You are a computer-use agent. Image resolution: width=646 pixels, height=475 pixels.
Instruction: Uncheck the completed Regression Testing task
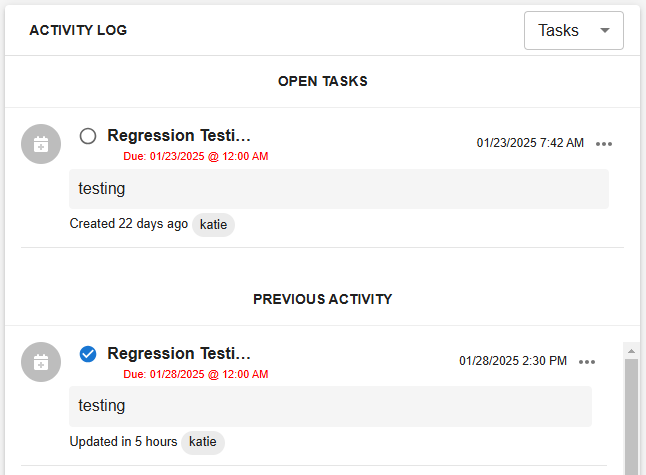point(88,354)
